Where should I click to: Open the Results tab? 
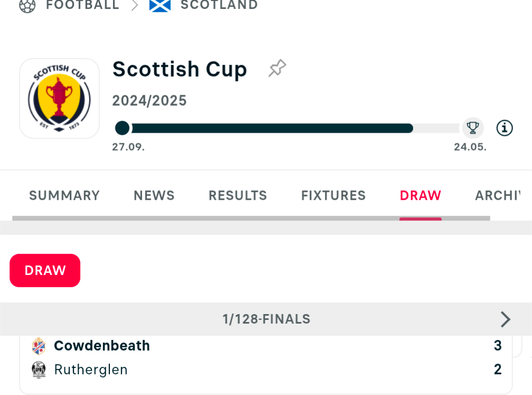click(238, 196)
